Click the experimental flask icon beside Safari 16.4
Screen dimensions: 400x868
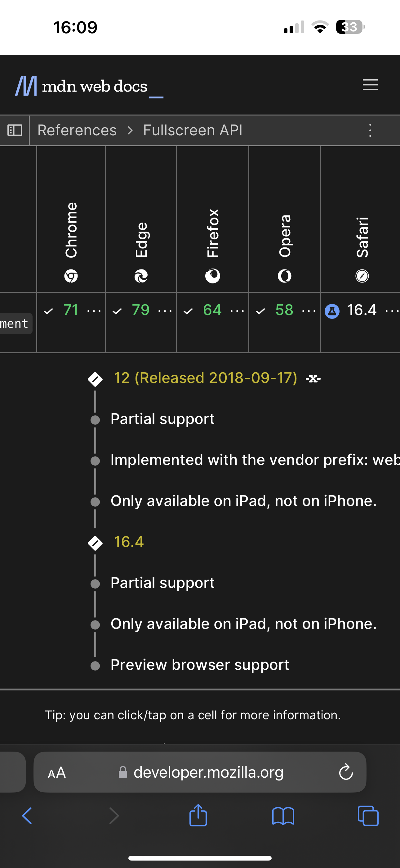coord(332,311)
